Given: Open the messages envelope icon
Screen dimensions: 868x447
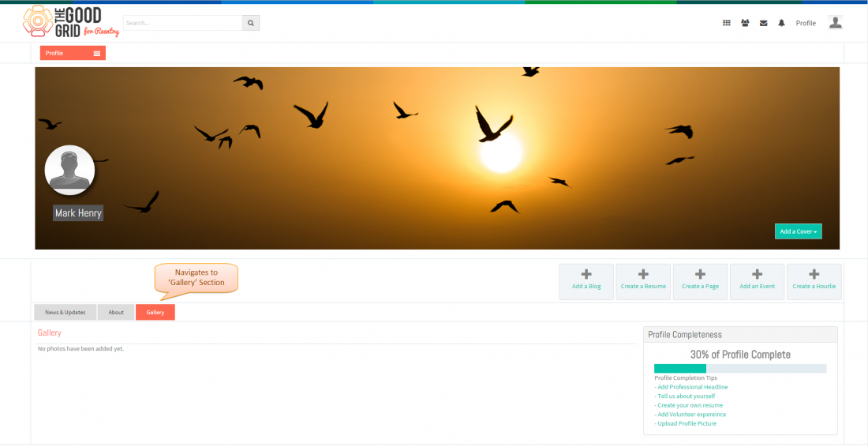Looking at the screenshot, I should tap(763, 23).
